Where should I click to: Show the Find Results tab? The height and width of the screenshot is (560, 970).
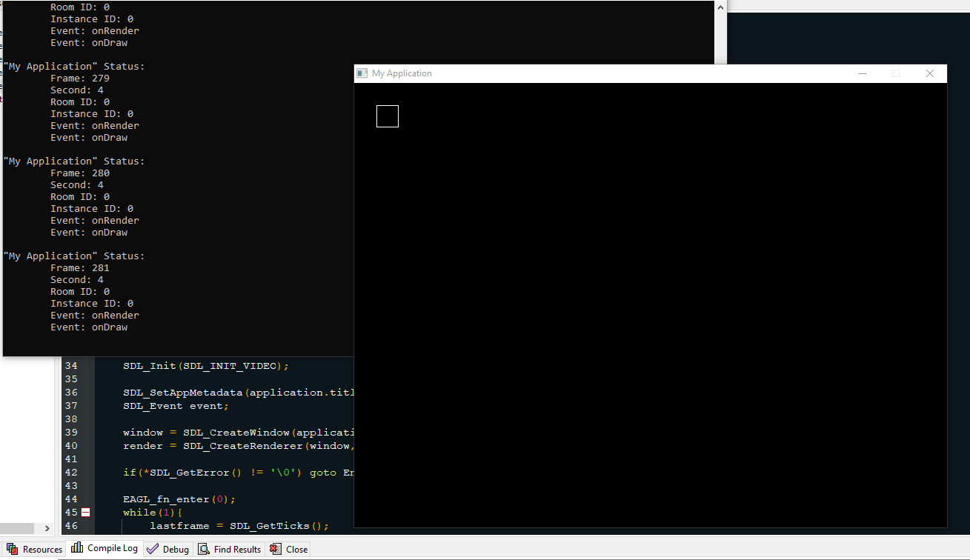(230, 549)
